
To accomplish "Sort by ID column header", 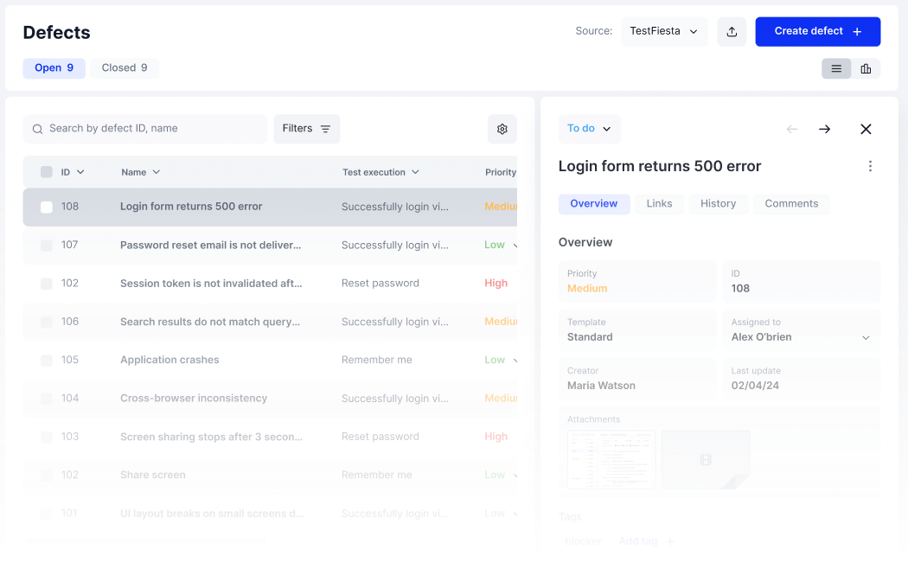I will click(73, 172).
